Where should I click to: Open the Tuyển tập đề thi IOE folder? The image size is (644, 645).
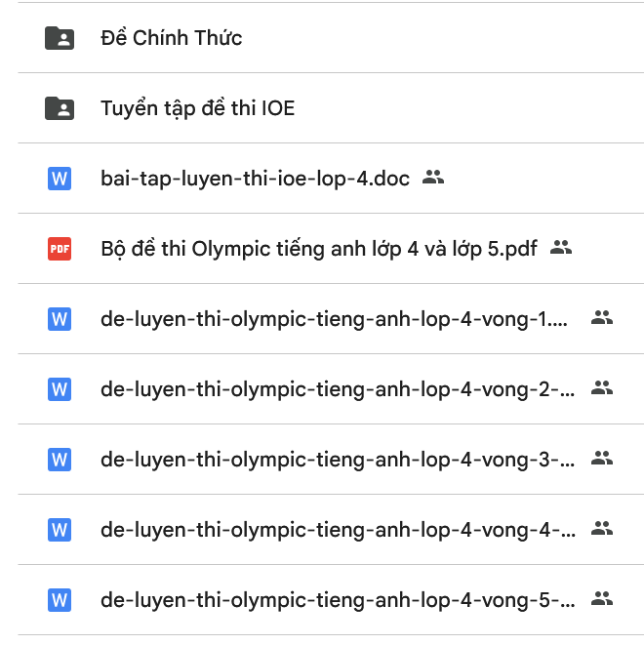[197, 108]
